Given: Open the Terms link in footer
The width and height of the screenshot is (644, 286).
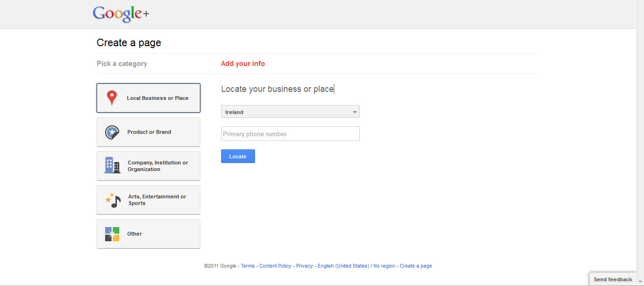Looking at the screenshot, I should pos(248,266).
